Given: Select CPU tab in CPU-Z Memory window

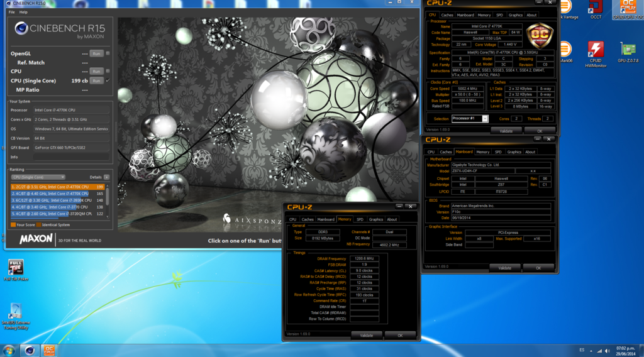Looking at the screenshot, I should [292, 219].
